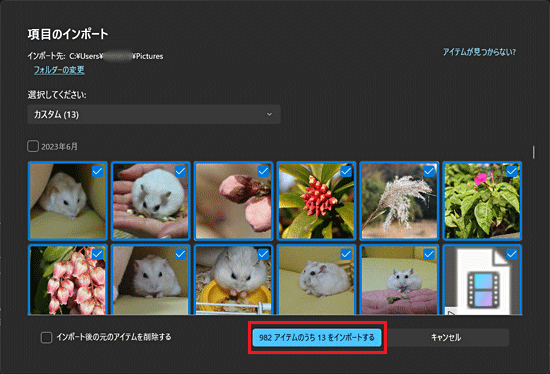Select the hamster eating in yellow dish thumbnail

tap(234, 280)
